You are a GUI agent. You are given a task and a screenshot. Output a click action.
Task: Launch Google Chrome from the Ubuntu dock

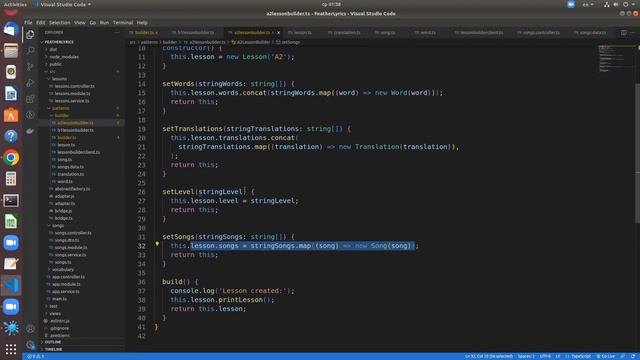pos(11,158)
